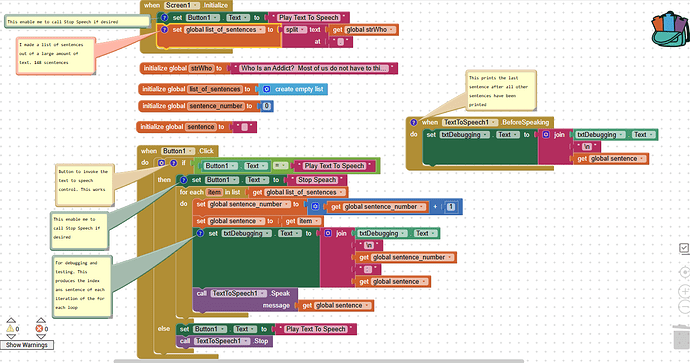The image size is (690, 363).
Task: Select the 'when Button1.Click' event block header
Action: pyautogui.click(x=178, y=151)
